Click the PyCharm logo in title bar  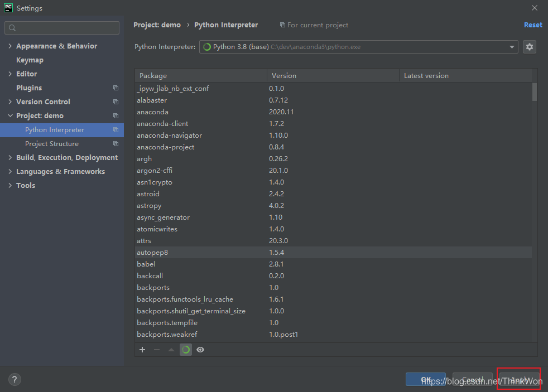point(8,8)
